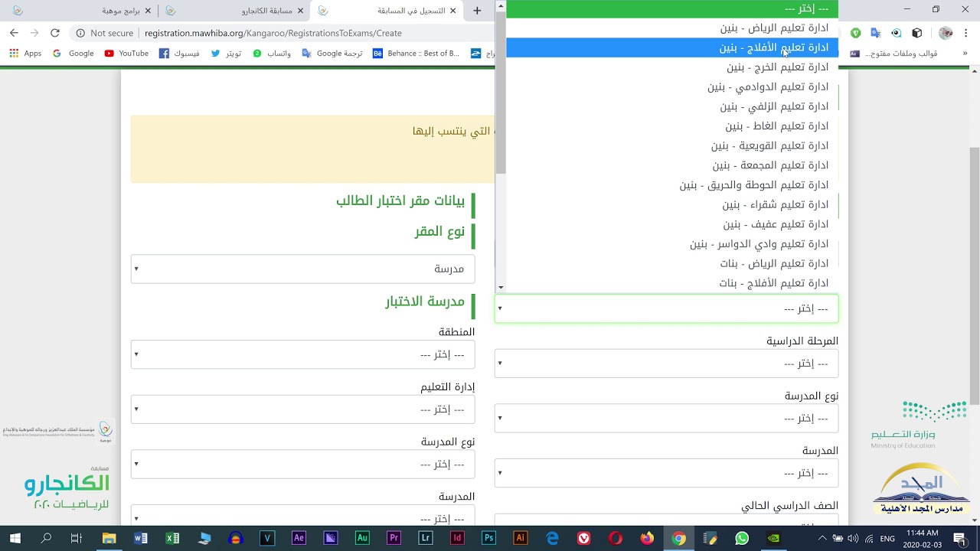Screen dimensions: 980x551
Task: Reload the registration page
Action: [x=54, y=33]
